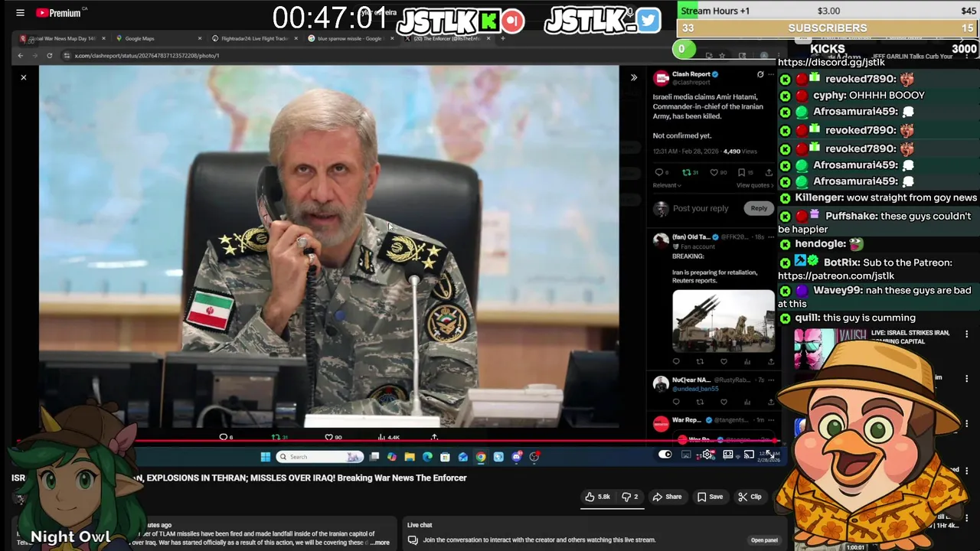Click the reply icon under the enlarged photo
Viewport: 980px width, 551px height.
pyautogui.click(x=224, y=437)
